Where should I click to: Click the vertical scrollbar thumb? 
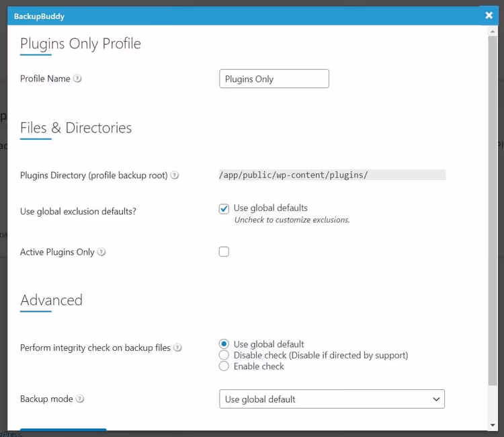(x=493, y=210)
